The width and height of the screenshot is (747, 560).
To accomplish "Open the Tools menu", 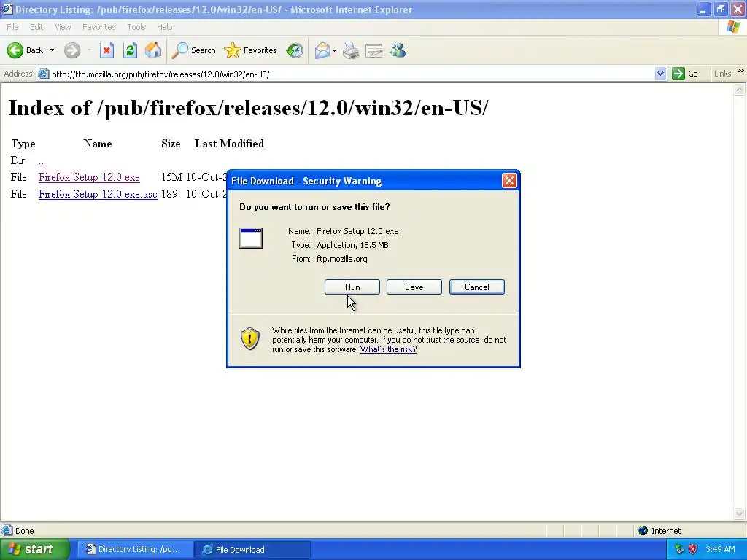I will (x=136, y=27).
